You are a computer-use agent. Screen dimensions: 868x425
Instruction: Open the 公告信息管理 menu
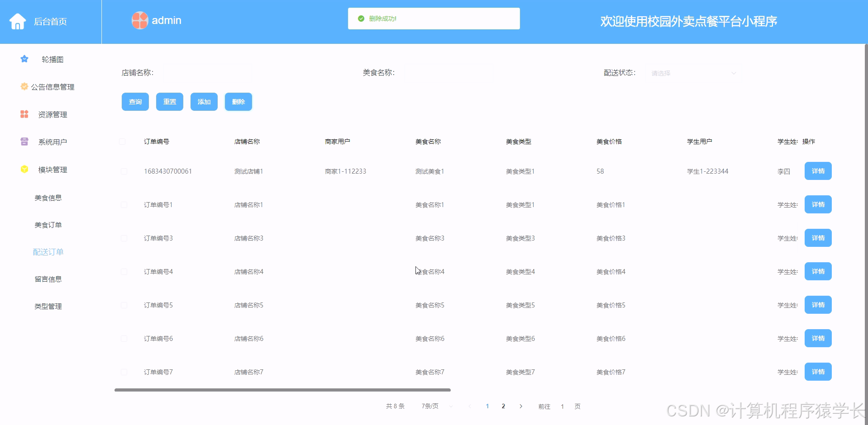pos(52,87)
